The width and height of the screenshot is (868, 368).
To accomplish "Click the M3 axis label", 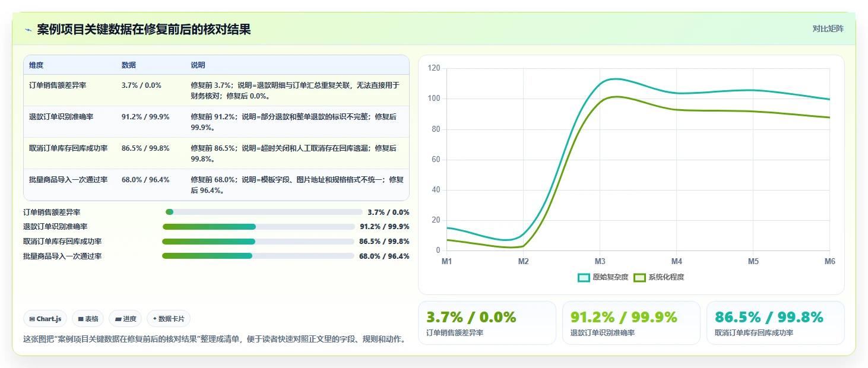I will tap(600, 262).
